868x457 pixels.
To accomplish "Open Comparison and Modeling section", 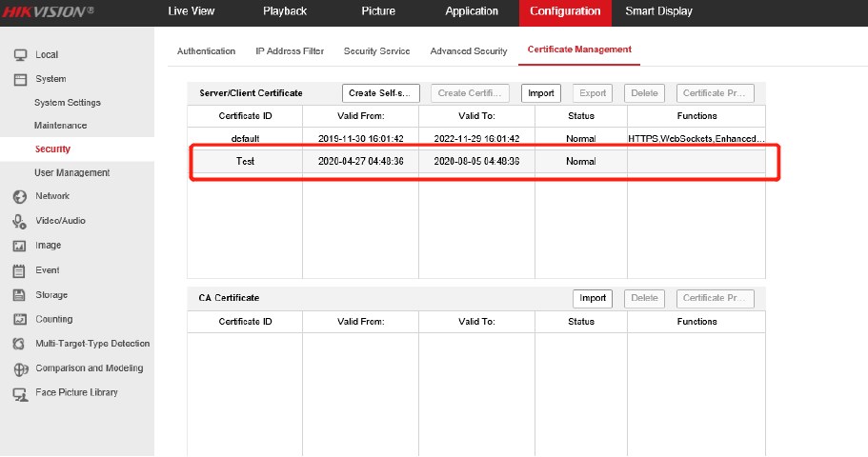I will (89, 368).
